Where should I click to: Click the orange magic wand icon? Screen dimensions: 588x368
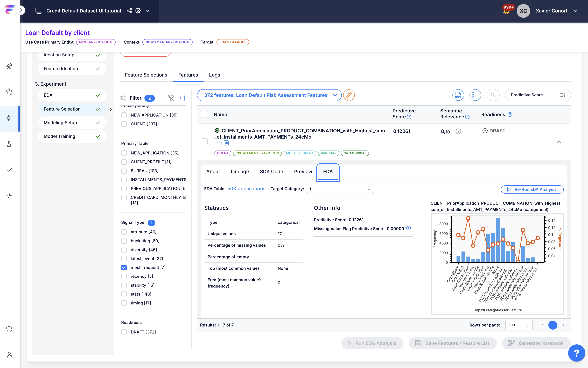pyautogui.click(x=349, y=95)
